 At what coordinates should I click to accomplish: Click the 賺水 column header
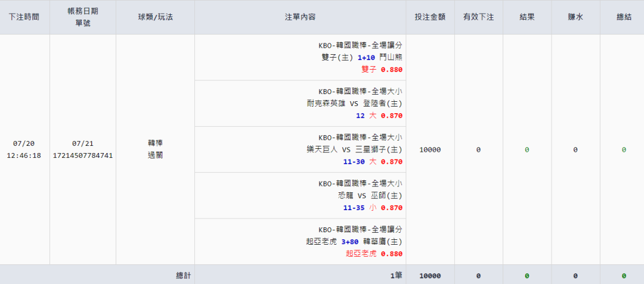(x=575, y=17)
